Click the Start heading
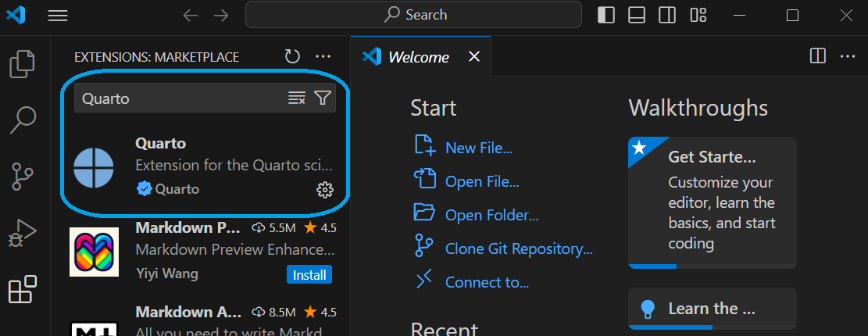This screenshot has width=868, height=336. click(434, 108)
